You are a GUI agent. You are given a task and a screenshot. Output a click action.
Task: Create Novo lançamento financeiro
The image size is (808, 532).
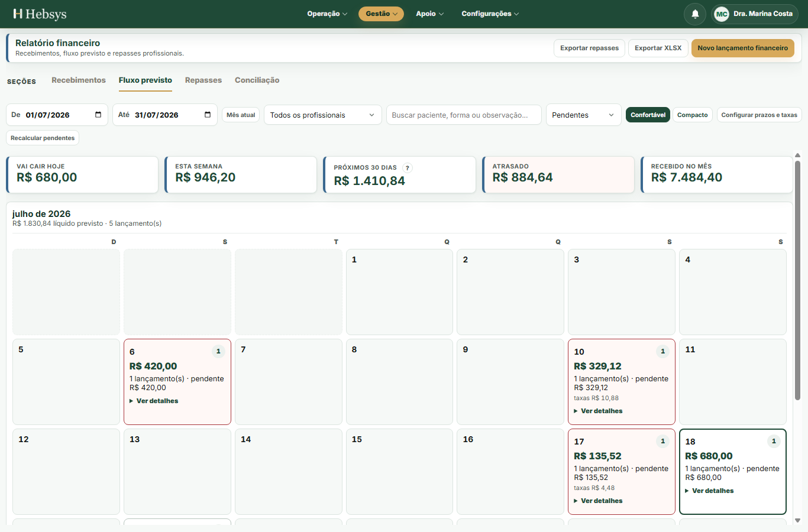point(743,48)
